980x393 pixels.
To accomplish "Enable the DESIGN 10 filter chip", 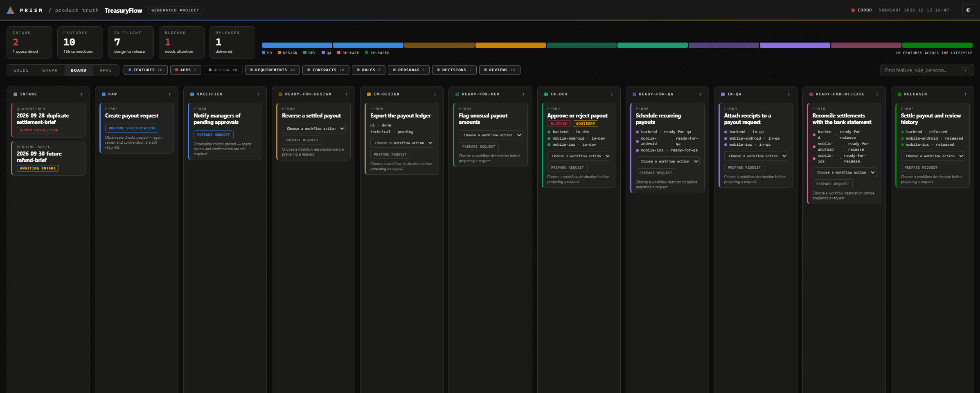I will [x=223, y=70].
